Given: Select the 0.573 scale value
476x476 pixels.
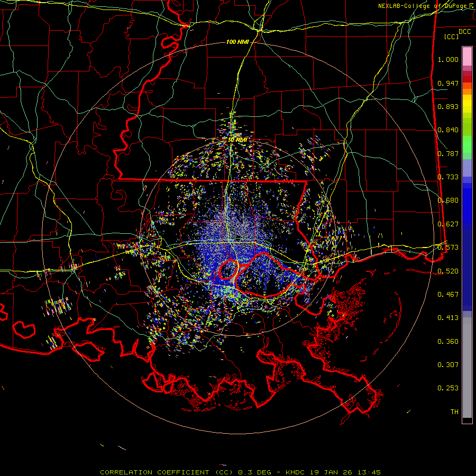Looking at the screenshot, I should tap(448, 248).
